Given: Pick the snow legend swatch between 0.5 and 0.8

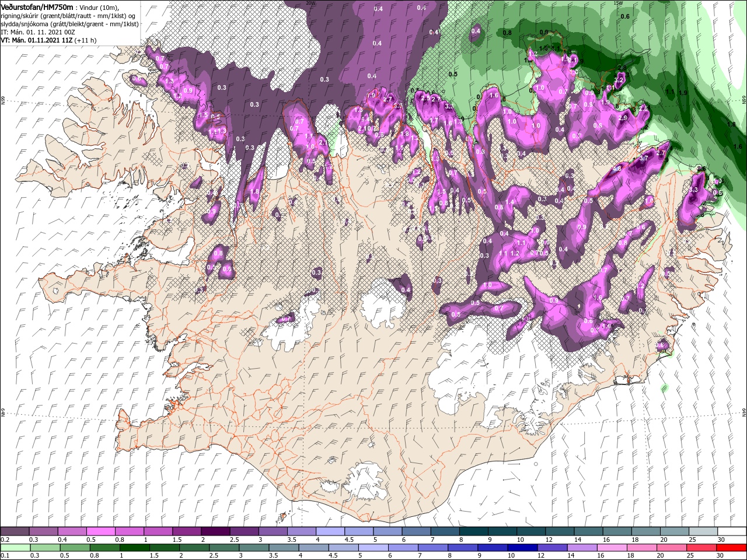Looking at the screenshot, I should pos(100,531).
